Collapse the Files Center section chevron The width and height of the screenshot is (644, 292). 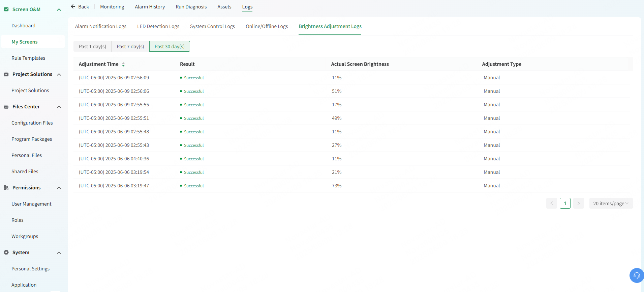pyautogui.click(x=59, y=107)
